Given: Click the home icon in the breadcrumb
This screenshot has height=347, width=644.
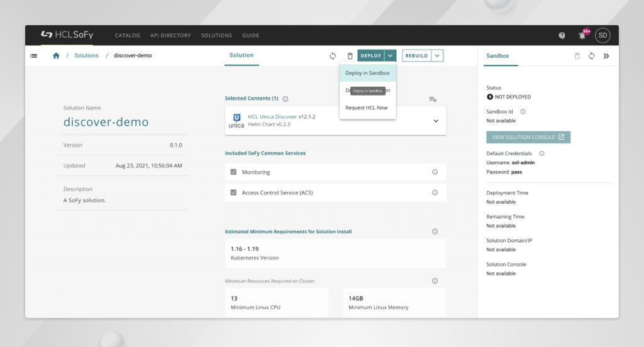Looking at the screenshot, I should click(x=56, y=55).
